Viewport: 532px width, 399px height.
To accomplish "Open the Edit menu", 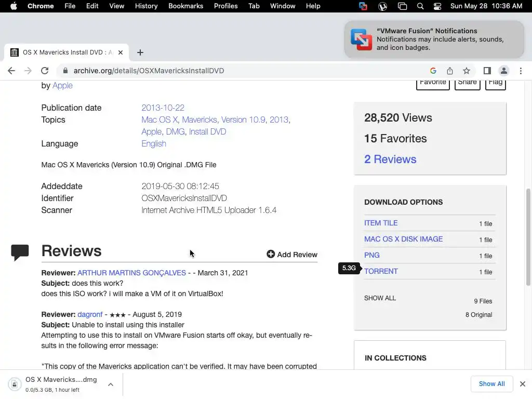I will [92, 6].
